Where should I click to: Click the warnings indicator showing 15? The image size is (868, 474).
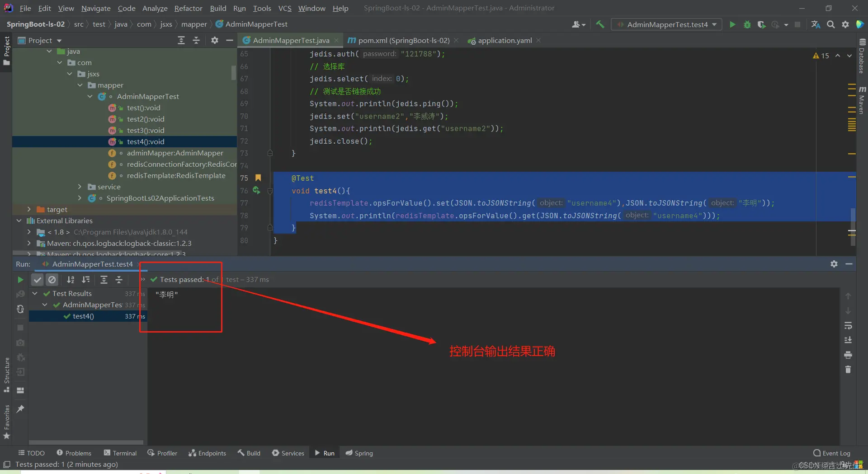pos(821,56)
